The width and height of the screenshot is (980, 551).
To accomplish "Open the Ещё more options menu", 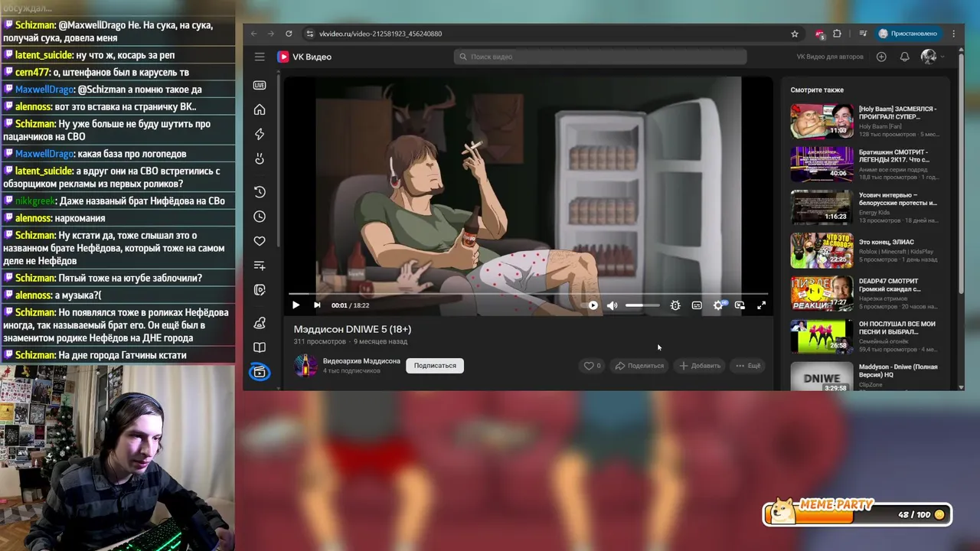I will coord(748,366).
